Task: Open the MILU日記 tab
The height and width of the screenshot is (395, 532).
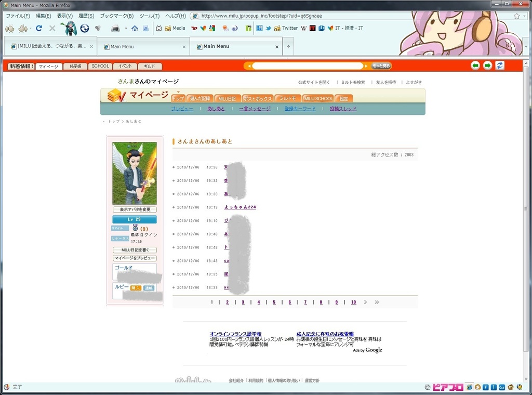Action: [227, 98]
